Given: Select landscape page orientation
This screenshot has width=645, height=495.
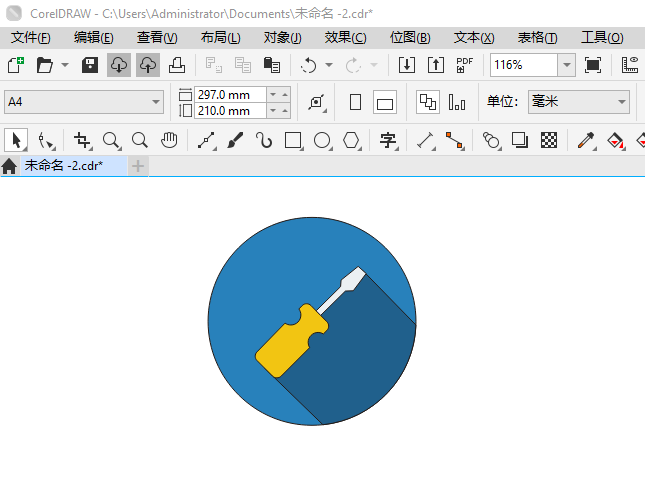Looking at the screenshot, I should [385, 102].
